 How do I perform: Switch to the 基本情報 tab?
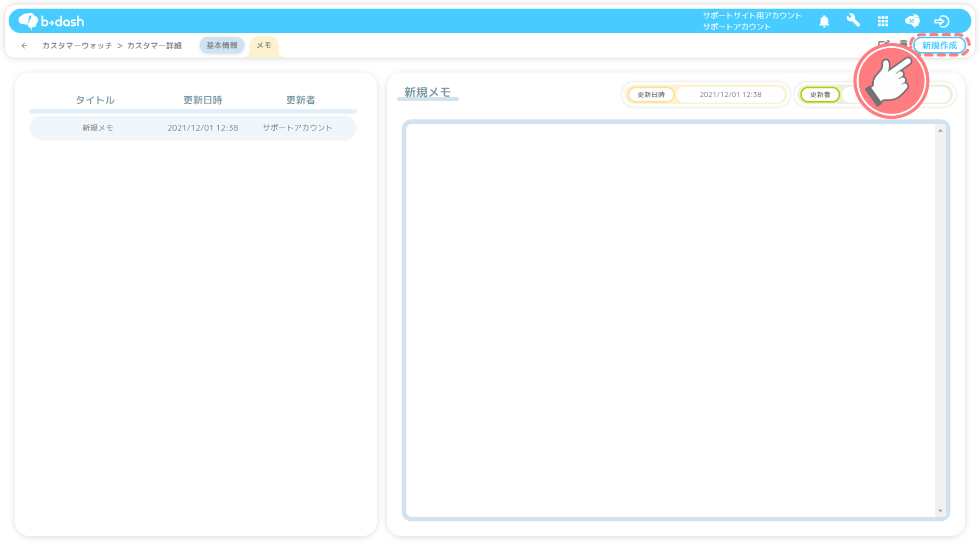[222, 46]
